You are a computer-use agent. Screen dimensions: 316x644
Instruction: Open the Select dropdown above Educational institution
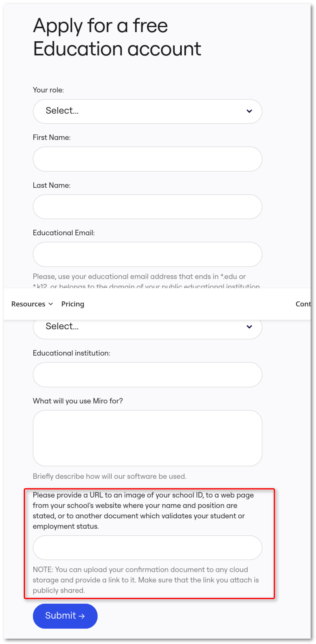pyautogui.click(x=147, y=328)
